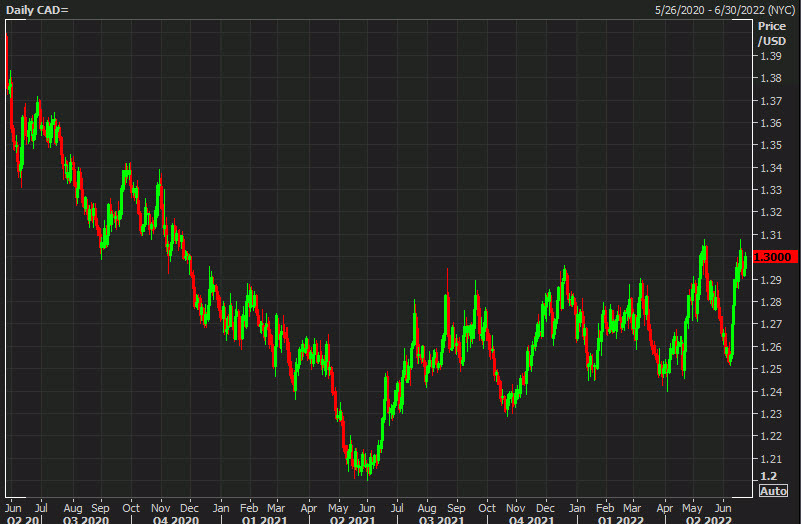Viewport: 801px width, 524px height.
Task: Click the May label above Q2 2022
Action: pyautogui.click(x=692, y=509)
